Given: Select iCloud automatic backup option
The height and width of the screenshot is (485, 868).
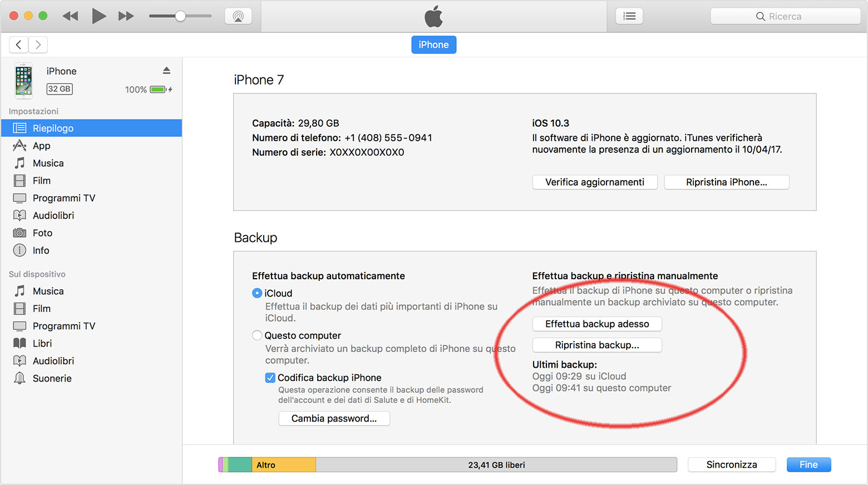Looking at the screenshot, I should tap(257, 293).
